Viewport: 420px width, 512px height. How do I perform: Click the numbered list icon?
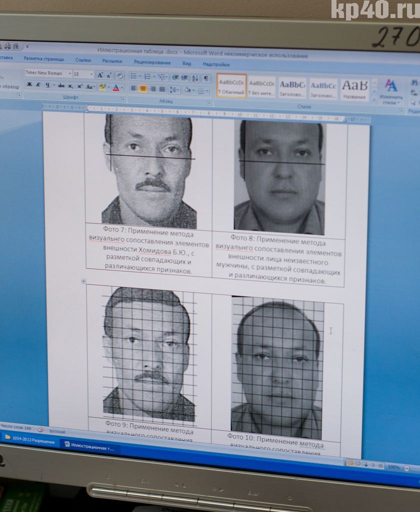click(x=148, y=76)
